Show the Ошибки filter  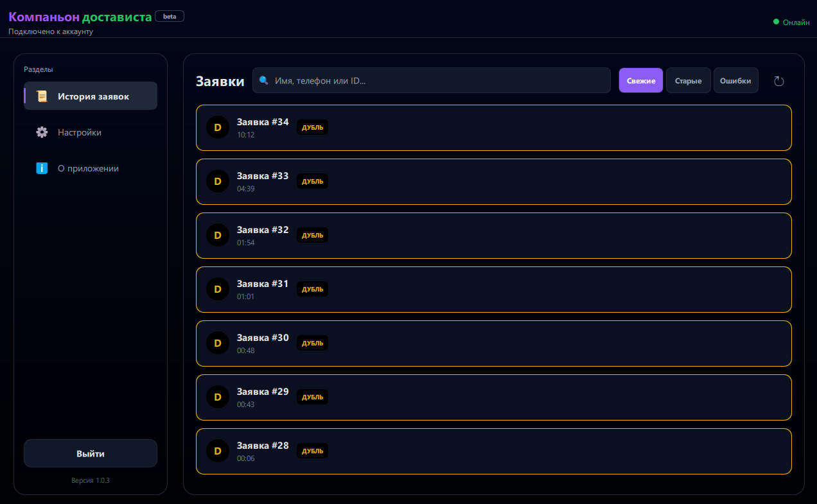pos(735,81)
